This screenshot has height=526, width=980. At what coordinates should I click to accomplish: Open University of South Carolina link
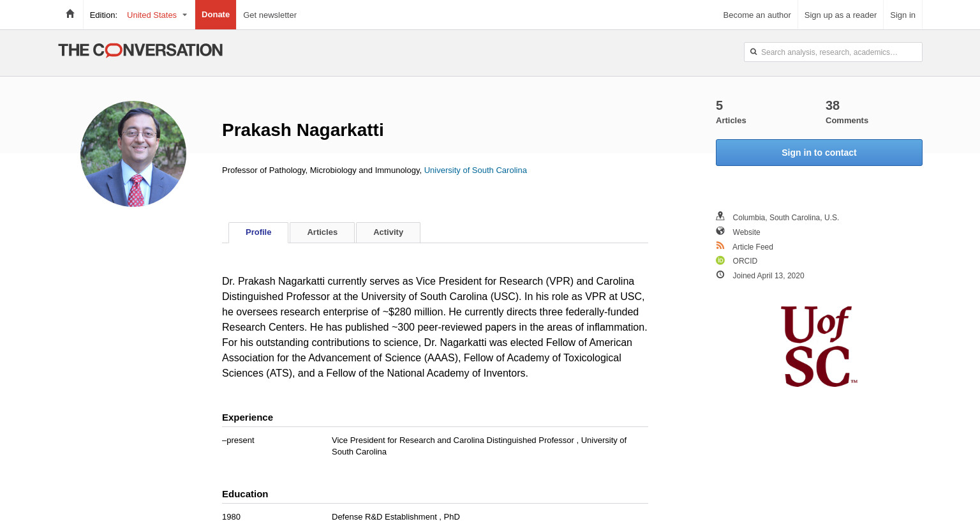tap(475, 170)
